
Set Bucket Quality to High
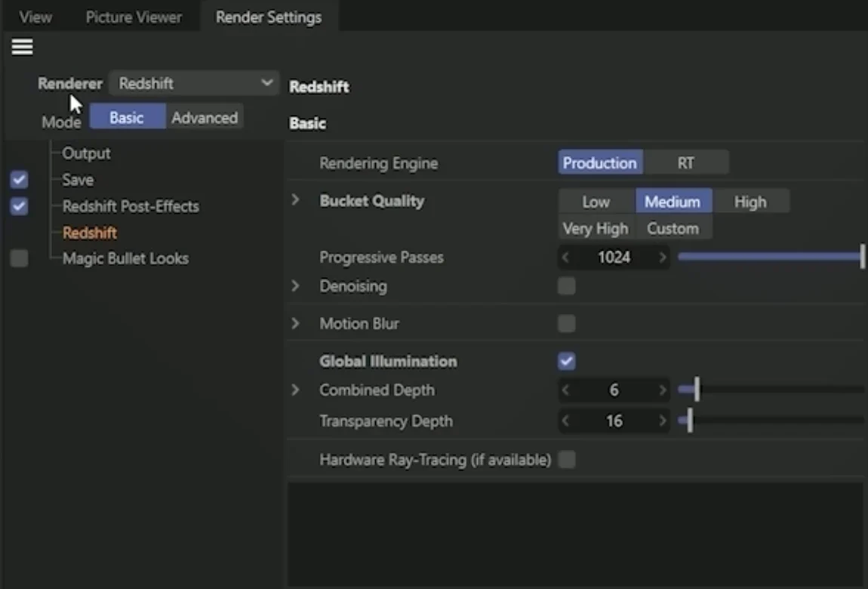point(751,202)
